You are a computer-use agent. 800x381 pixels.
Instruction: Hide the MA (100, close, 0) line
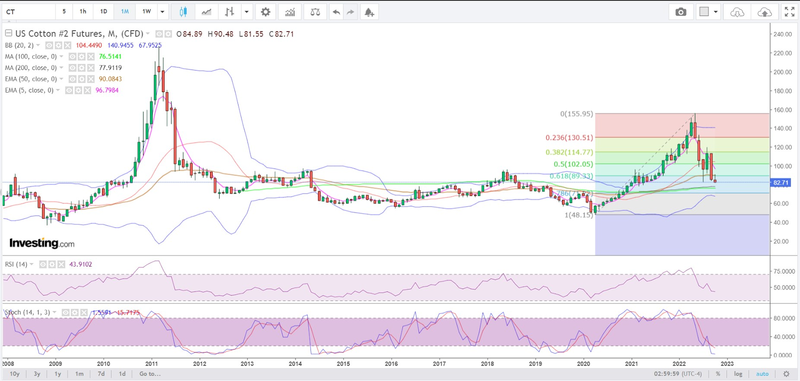click(72, 57)
